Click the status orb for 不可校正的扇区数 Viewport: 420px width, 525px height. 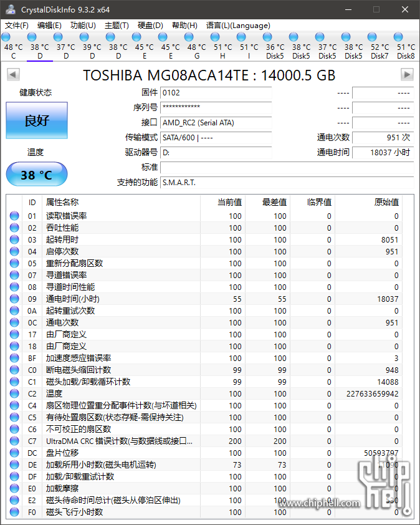(x=14, y=429)
